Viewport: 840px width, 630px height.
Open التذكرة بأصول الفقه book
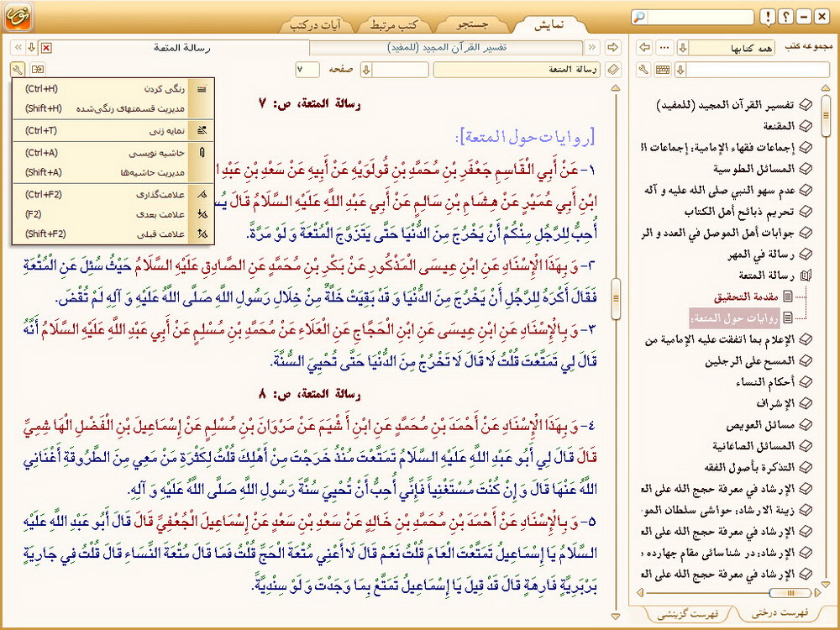(x=750, y=468)
